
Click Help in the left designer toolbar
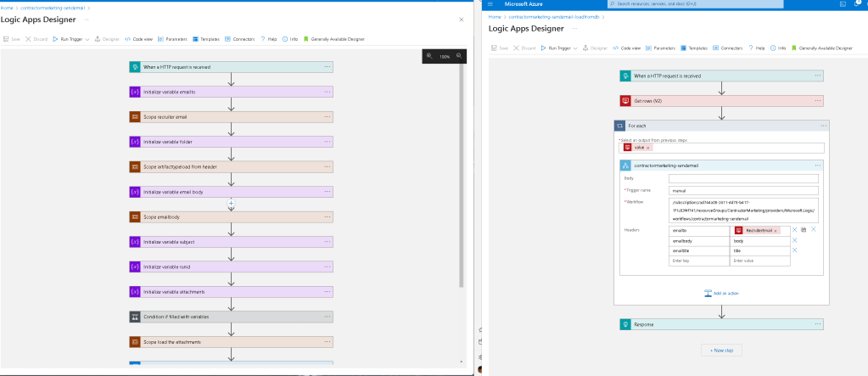(268, 39)
